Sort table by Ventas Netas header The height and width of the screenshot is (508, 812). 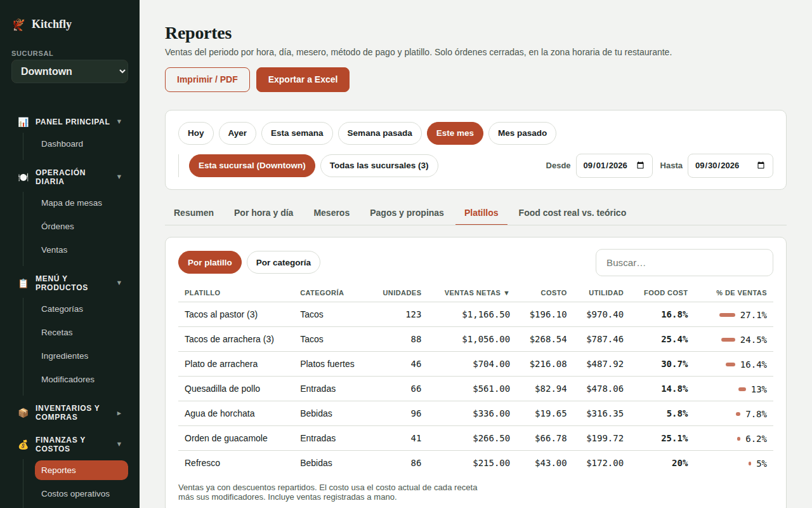(x=477, y=293)
